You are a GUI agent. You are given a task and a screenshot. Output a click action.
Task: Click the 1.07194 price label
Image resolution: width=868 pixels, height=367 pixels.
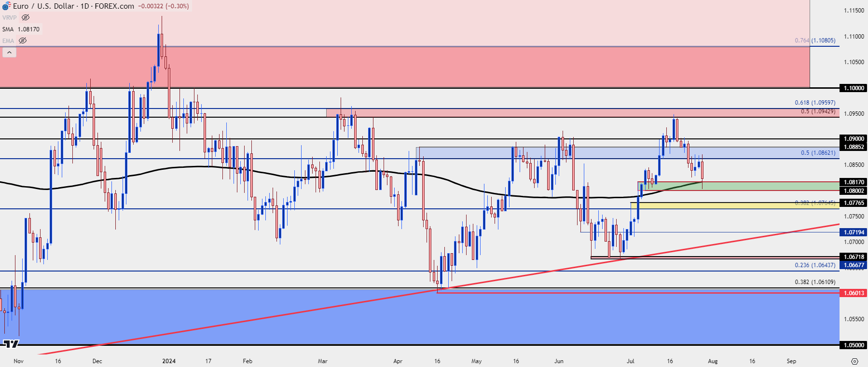click(x=853, y=232)
